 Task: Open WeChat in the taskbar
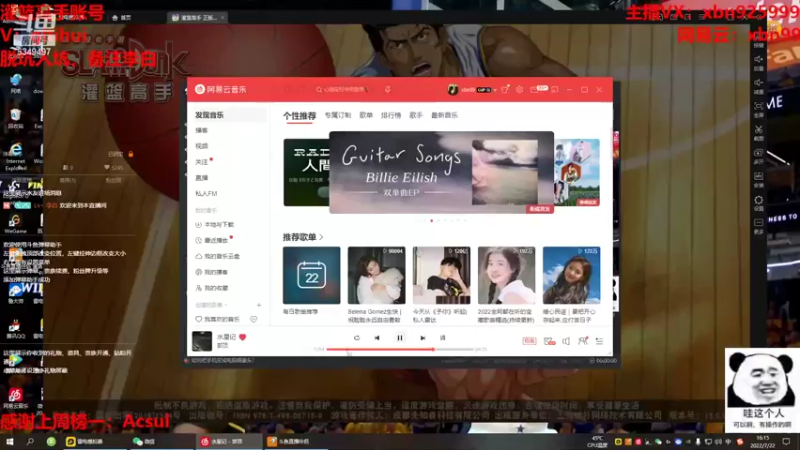[144, 441]
